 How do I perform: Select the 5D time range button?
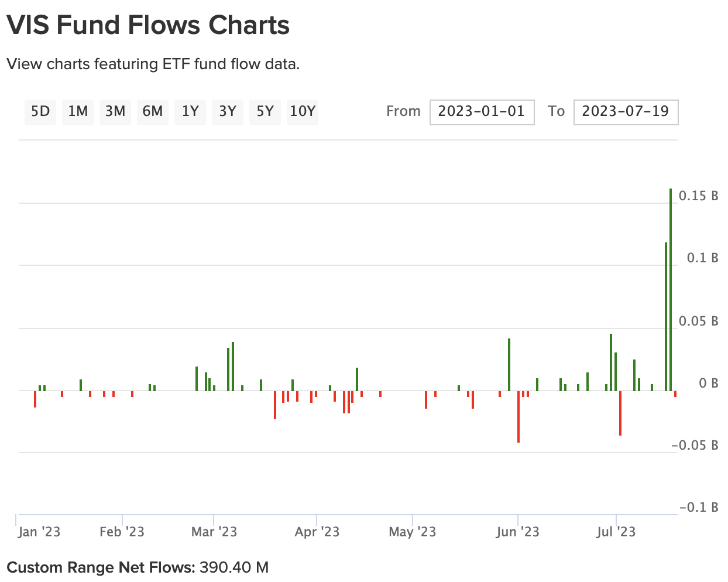[40, 111]
